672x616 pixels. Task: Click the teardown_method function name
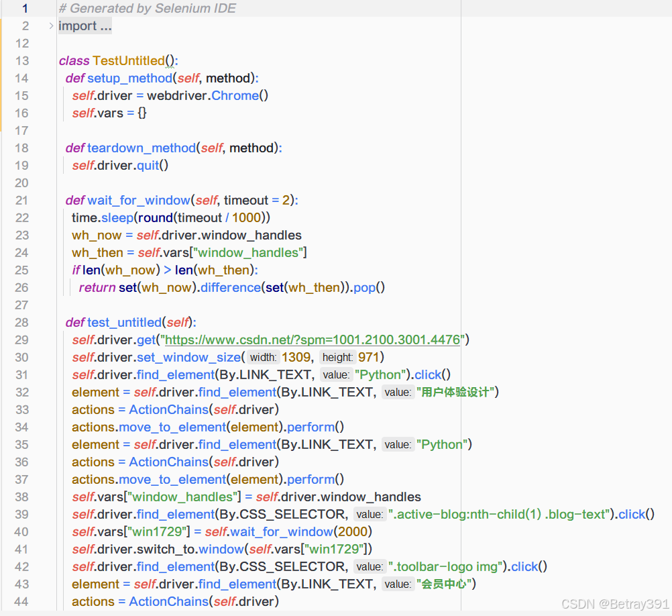142,148
